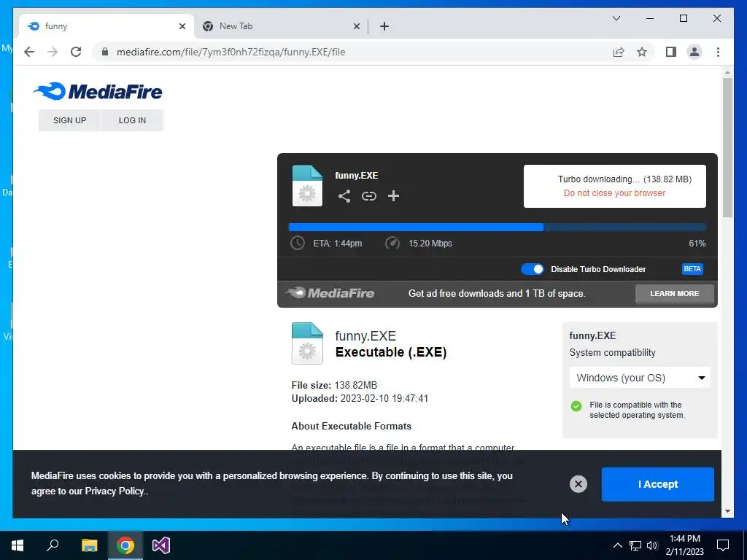Click the scrollbar down arrow
The image size is (747, 560).
727,511
